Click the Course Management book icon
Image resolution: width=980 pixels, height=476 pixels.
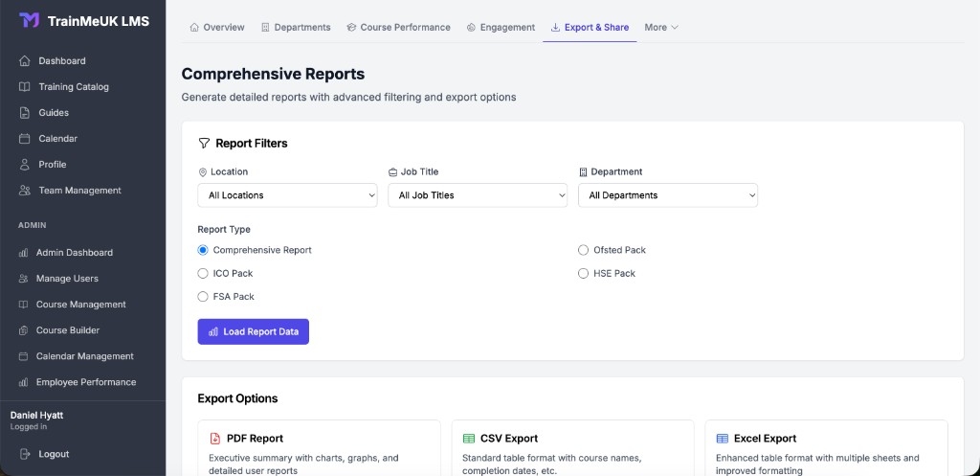pyautogui.click(x=23, y=305)
